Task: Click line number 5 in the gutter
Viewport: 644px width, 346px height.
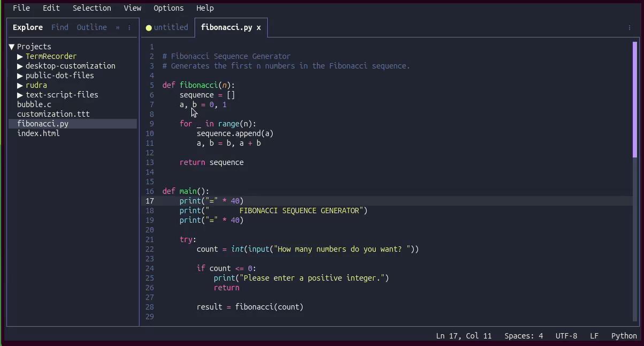Action: tap(151, 85)
